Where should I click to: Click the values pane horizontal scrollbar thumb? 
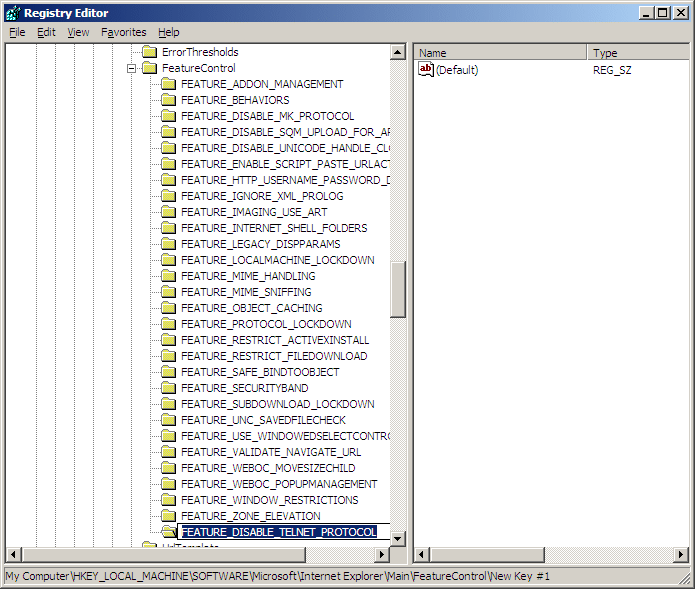[x=487, y=554]
